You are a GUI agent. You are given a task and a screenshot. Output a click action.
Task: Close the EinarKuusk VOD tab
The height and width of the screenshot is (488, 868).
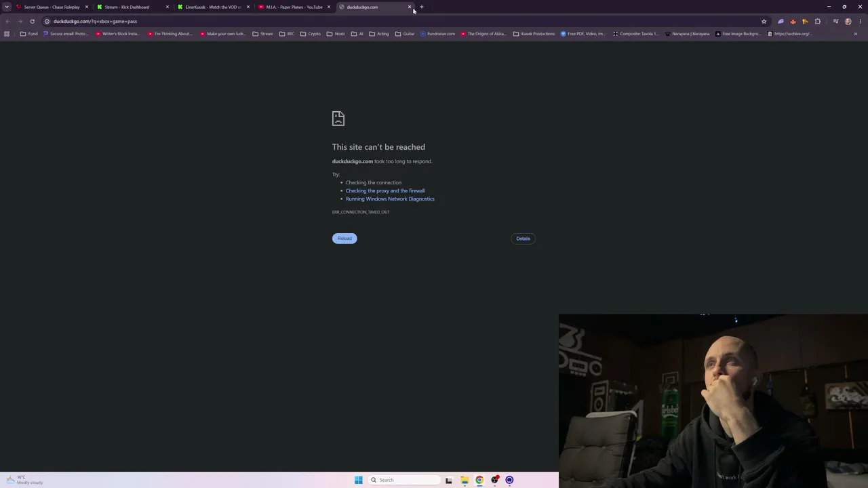(248, 7)
